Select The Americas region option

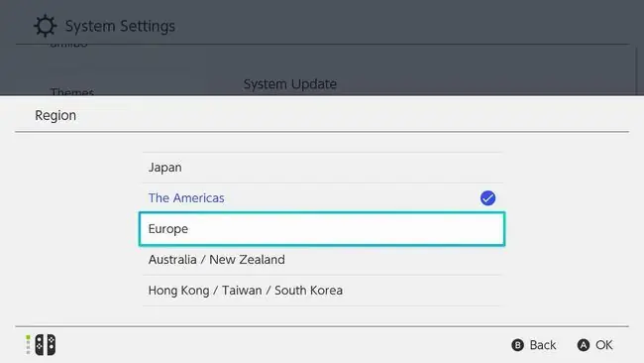coord(322,198)
